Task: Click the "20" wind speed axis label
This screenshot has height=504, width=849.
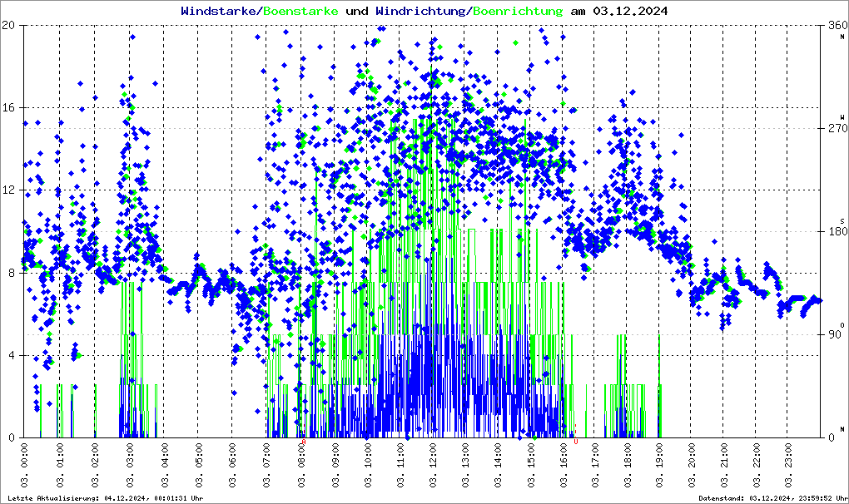Action: 8,25
